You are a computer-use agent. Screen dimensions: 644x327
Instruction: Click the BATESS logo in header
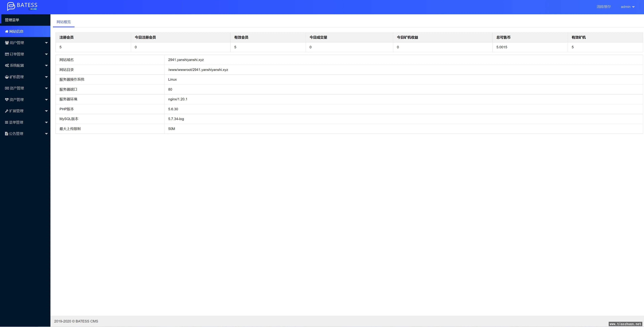pos(22,6)
